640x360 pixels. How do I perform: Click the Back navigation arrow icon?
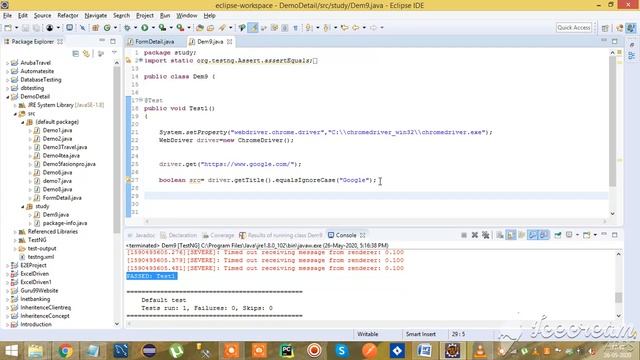click(x=356, y=28)
